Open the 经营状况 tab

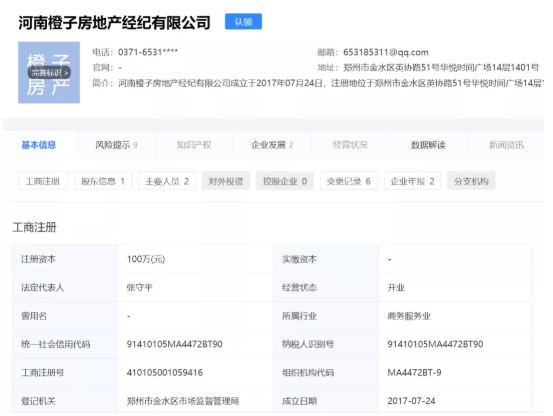click(x=350, y=145)
